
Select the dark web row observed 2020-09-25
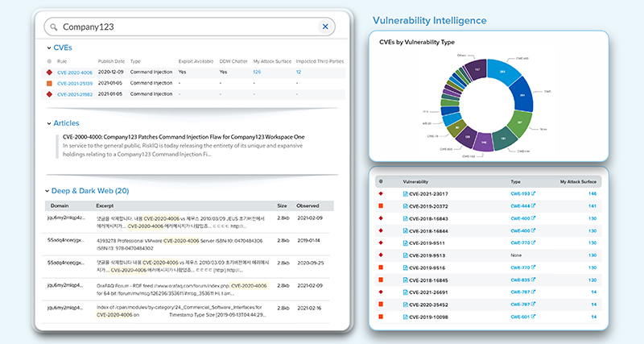click(188, 267)
